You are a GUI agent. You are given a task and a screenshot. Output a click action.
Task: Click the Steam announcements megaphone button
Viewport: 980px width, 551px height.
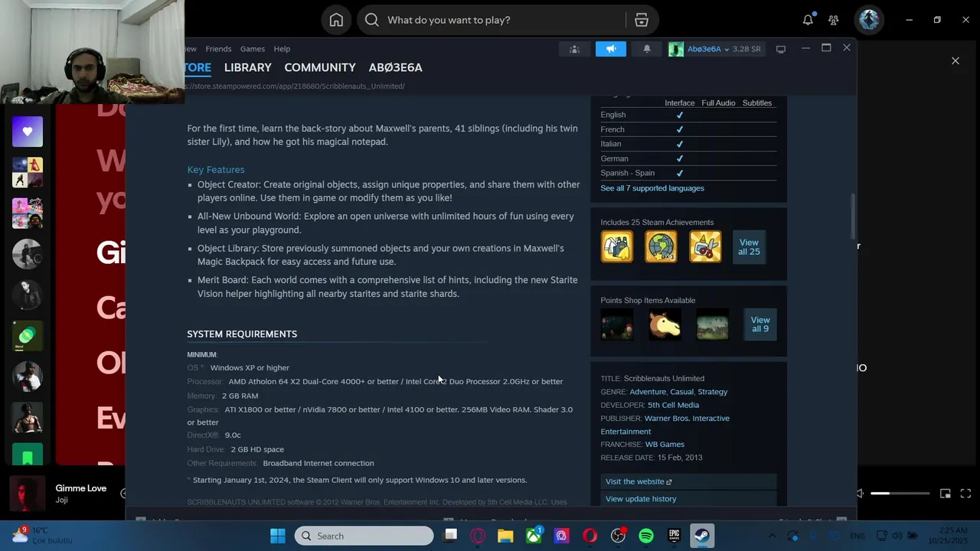611,49
